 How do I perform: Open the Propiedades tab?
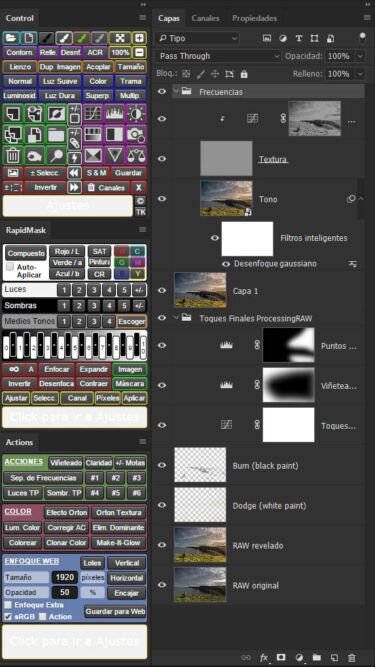coord(254,18)
